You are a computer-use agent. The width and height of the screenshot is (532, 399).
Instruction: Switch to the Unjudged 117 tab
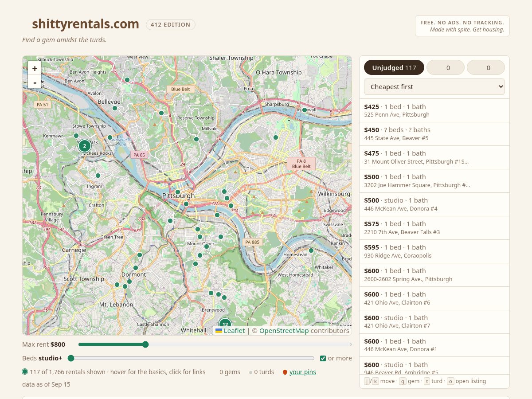pyautogui.click(x=394, y=68)
